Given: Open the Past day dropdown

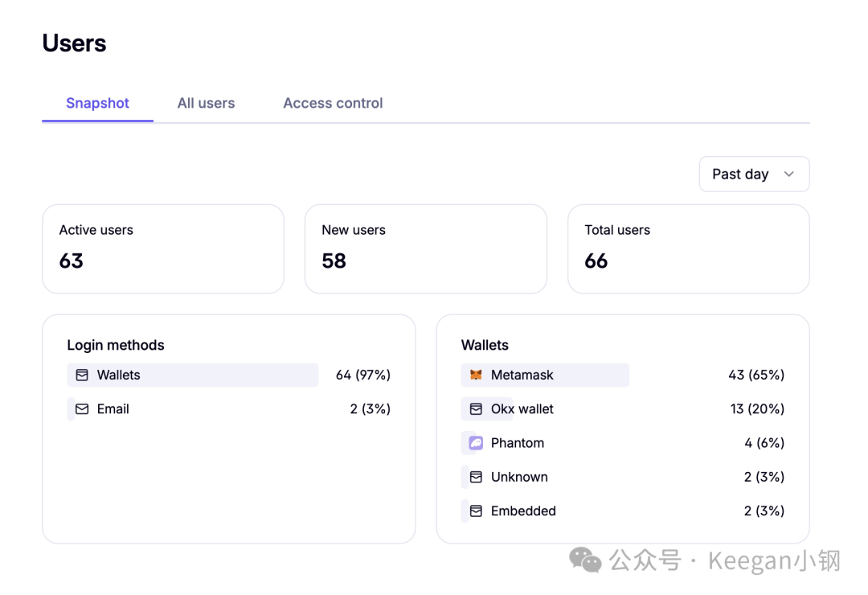Looking at the screenshot, I should point(754,174).
